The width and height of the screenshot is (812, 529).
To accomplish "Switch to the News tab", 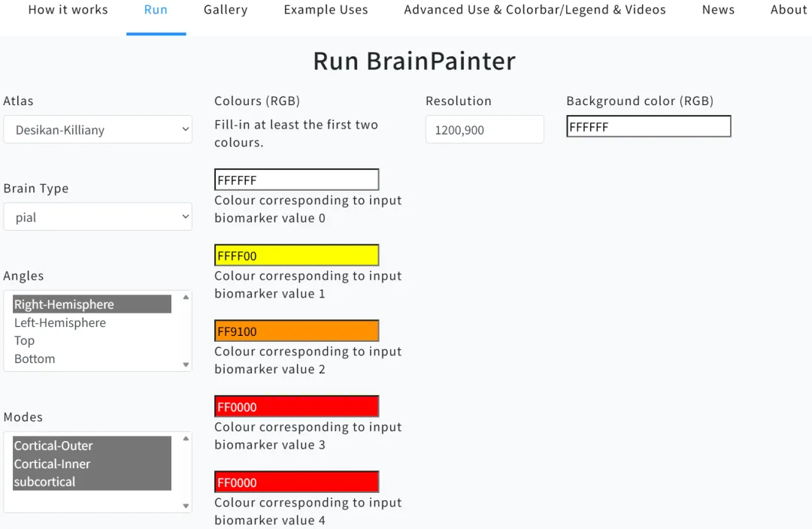I will click(718, 10).
